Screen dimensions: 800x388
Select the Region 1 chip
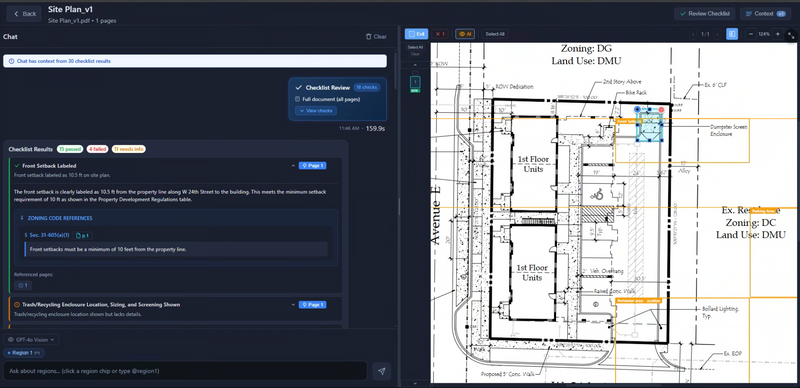tap(24, 353)
